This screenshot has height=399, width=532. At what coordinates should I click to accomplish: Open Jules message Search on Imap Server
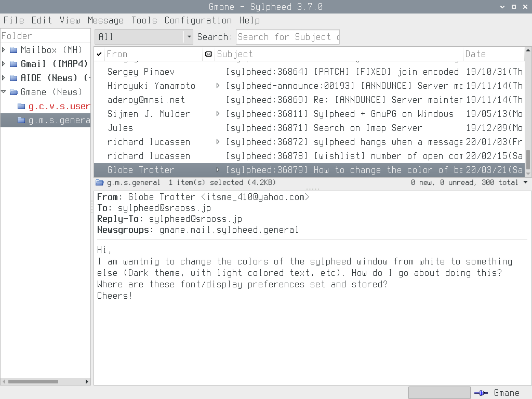coord(309,128)
